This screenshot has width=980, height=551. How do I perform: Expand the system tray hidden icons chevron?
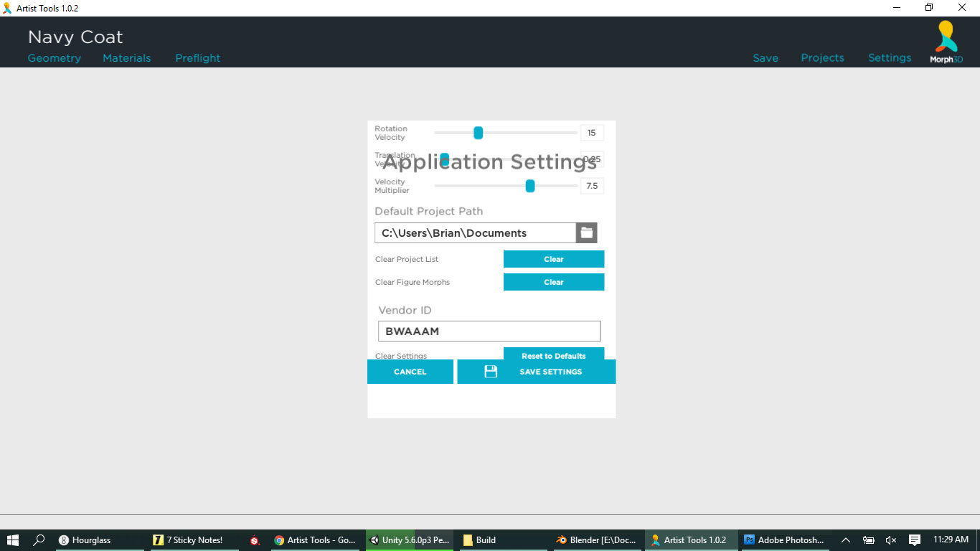[x=846, y=540]
